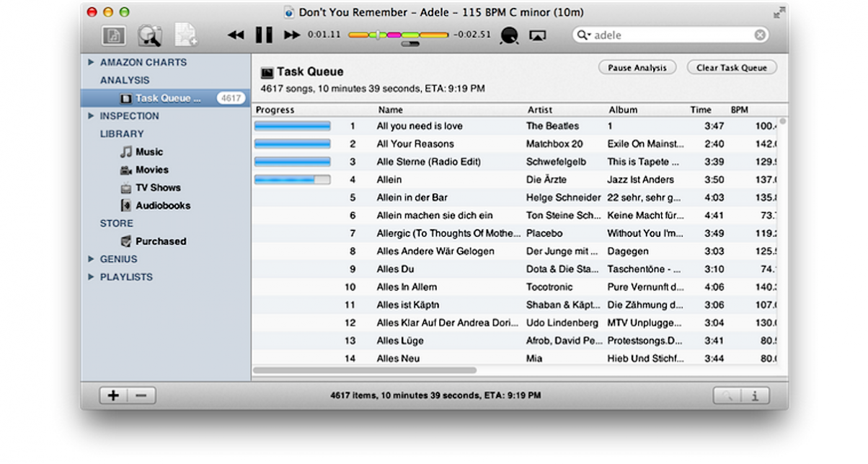Open the TV Shows library
This screenshot has width=868, height=464.
click(158, 188)
